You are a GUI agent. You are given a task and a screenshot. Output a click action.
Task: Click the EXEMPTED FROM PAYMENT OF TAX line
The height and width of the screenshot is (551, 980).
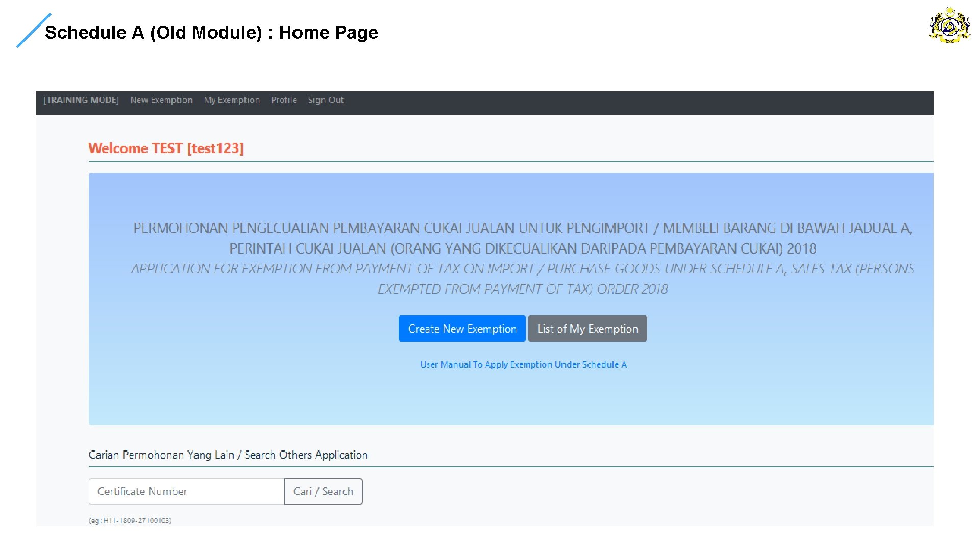pos(523,289)
